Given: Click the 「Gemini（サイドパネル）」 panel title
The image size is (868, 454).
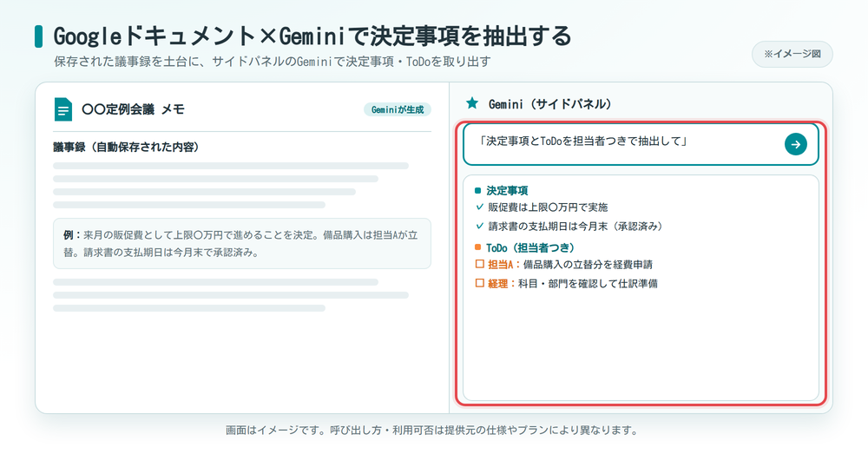Looking at the screenshot, I should click(549, 103).
